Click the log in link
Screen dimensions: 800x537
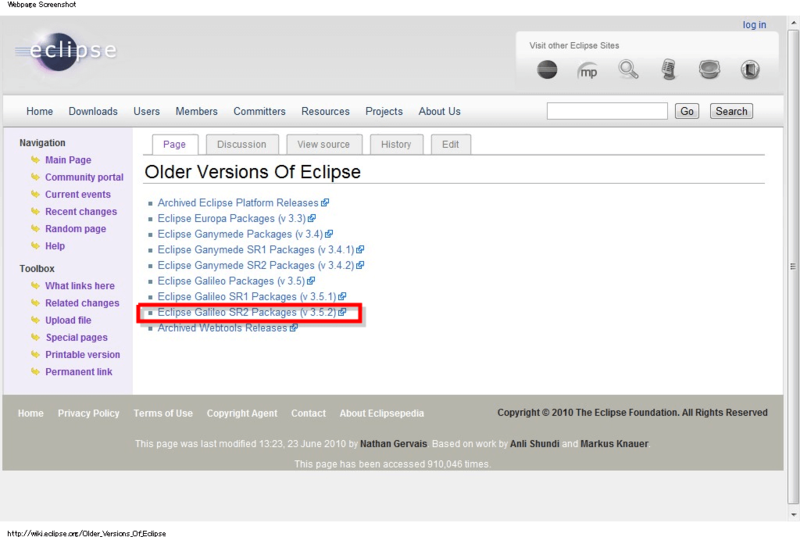pos(754,24)
